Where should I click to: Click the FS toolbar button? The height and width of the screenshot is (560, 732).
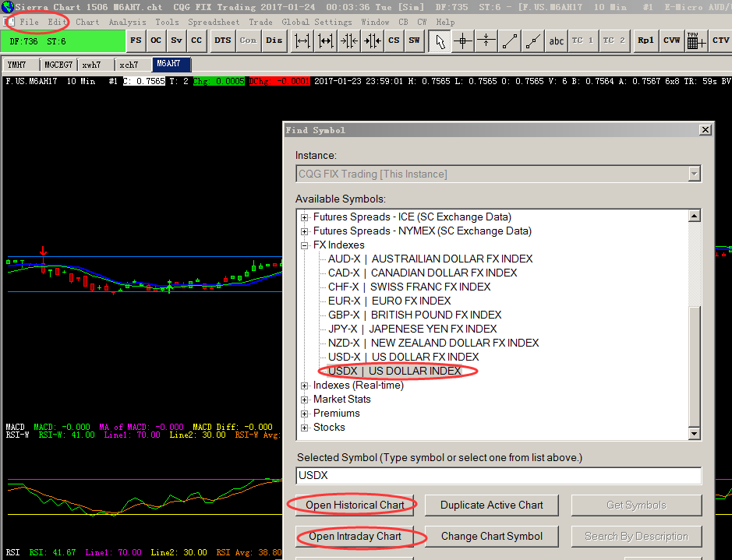(x=136, y=40)
